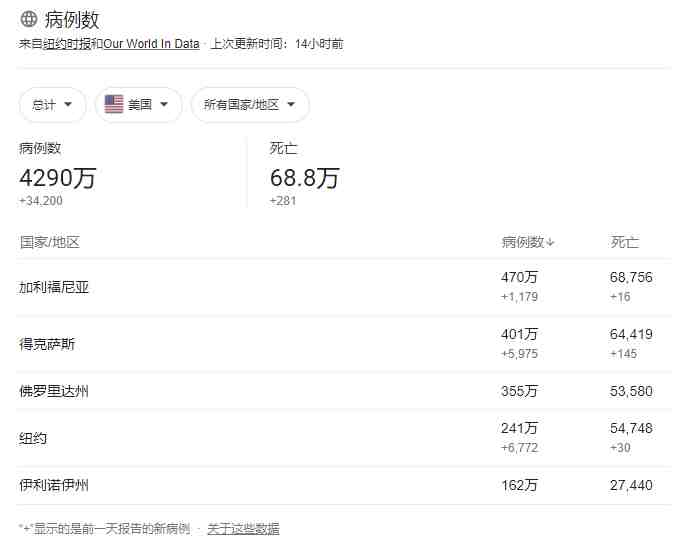The image size is (691, 549).
Task: Click the 4290万 total cases figure
Action: pos(58,178)
